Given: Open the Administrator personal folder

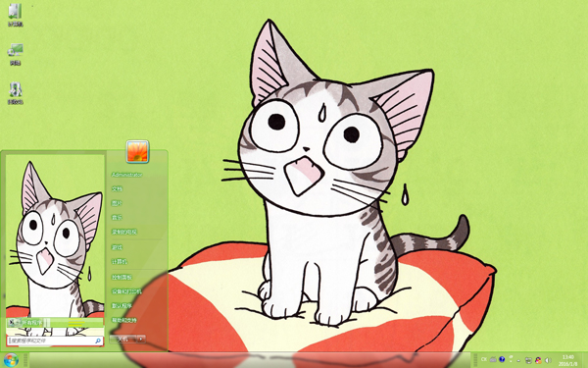Looking at the screenshot, I should click(x=126, y=175).
